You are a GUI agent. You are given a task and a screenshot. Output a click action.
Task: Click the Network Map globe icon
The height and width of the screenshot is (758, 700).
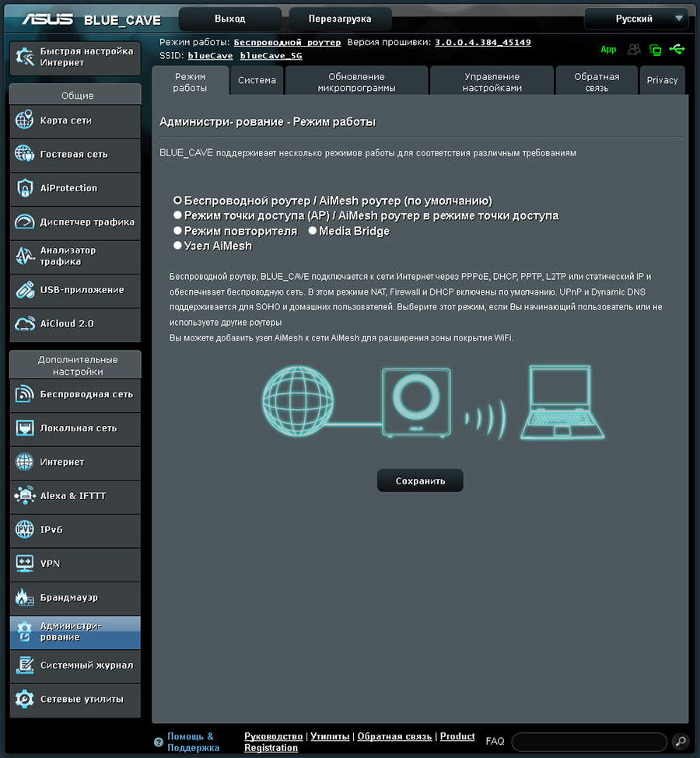point(24,120)
